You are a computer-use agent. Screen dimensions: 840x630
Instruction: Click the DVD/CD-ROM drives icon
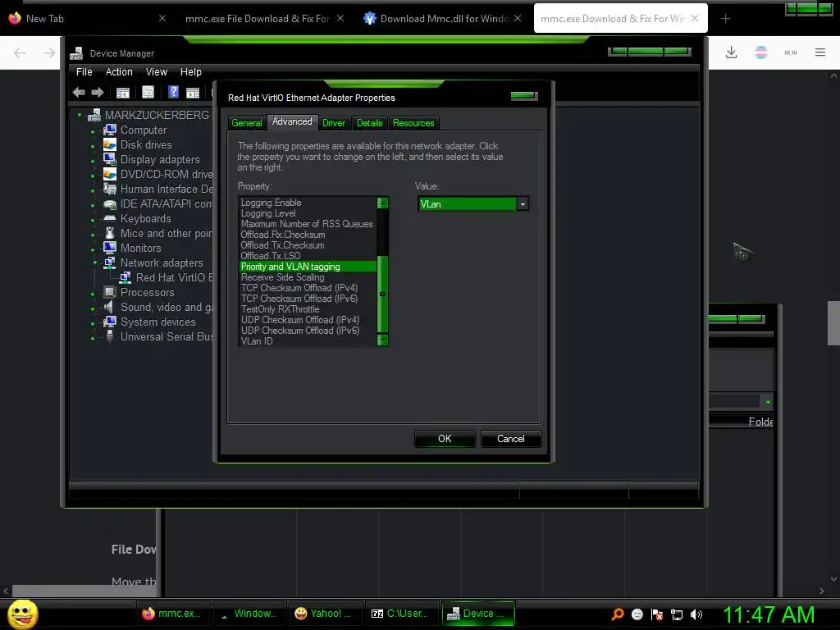point(110,174)
